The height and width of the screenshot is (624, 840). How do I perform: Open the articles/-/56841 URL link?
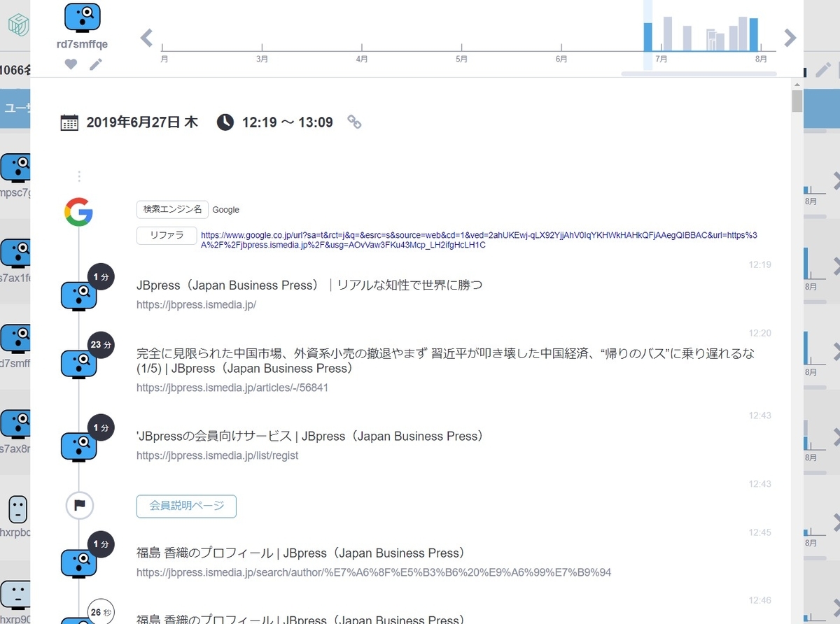(232, 387)
